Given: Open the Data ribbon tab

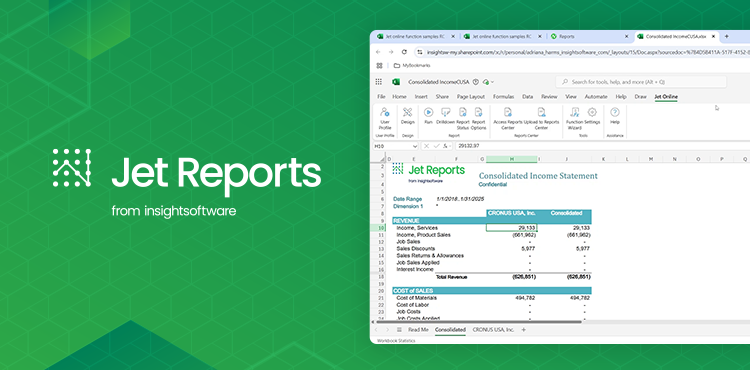Looking at the screenshot, I should pos(528,97).
